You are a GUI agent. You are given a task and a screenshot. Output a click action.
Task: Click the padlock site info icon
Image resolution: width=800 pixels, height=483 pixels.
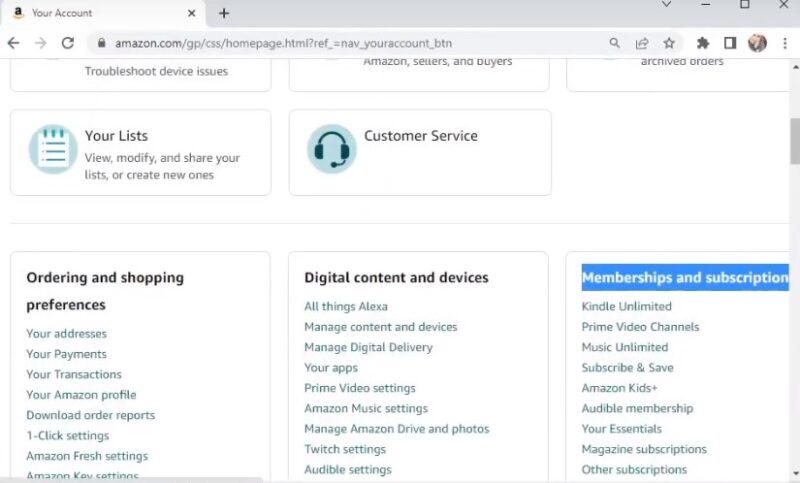tap(102, 43)
